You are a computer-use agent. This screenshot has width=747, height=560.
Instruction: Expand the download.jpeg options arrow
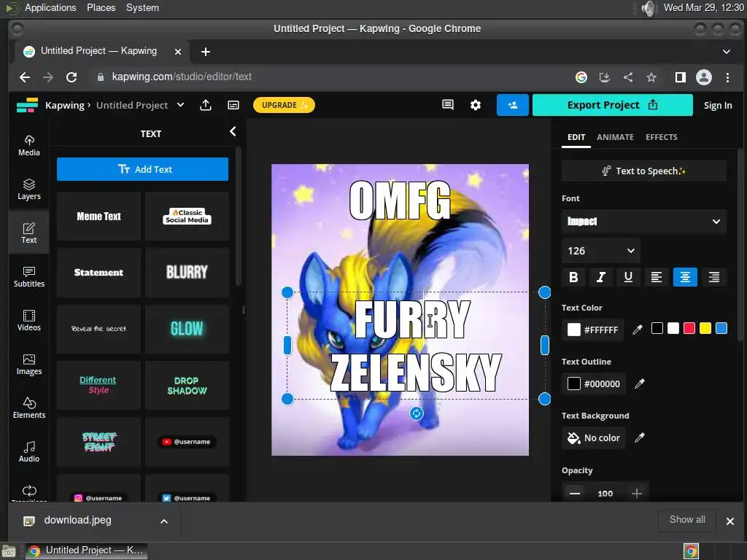click(164, 521)
